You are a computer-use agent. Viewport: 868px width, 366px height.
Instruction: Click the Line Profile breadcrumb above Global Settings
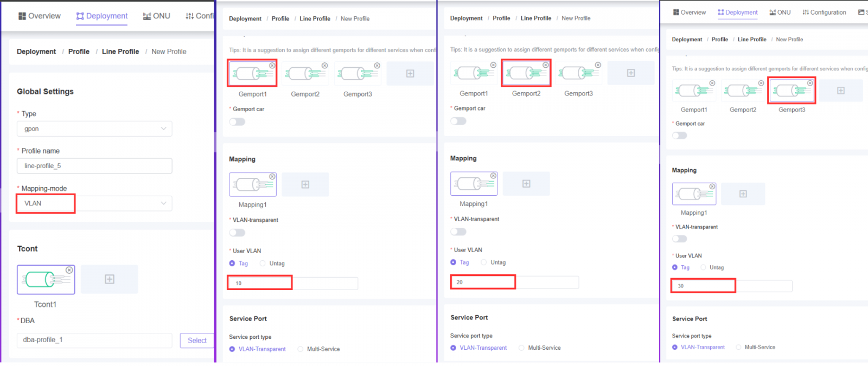120,52
